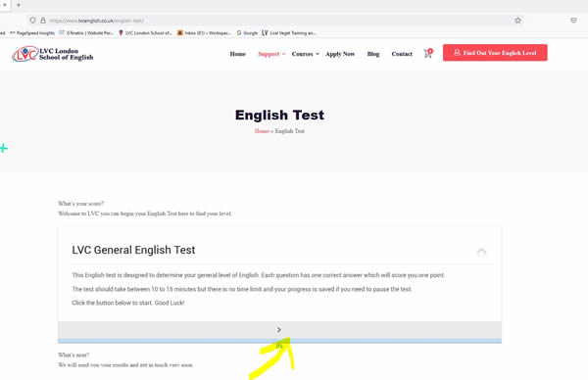Click the LVC General English Test title
The width and height of the screenshot is (588, 380).
point(133,250)
